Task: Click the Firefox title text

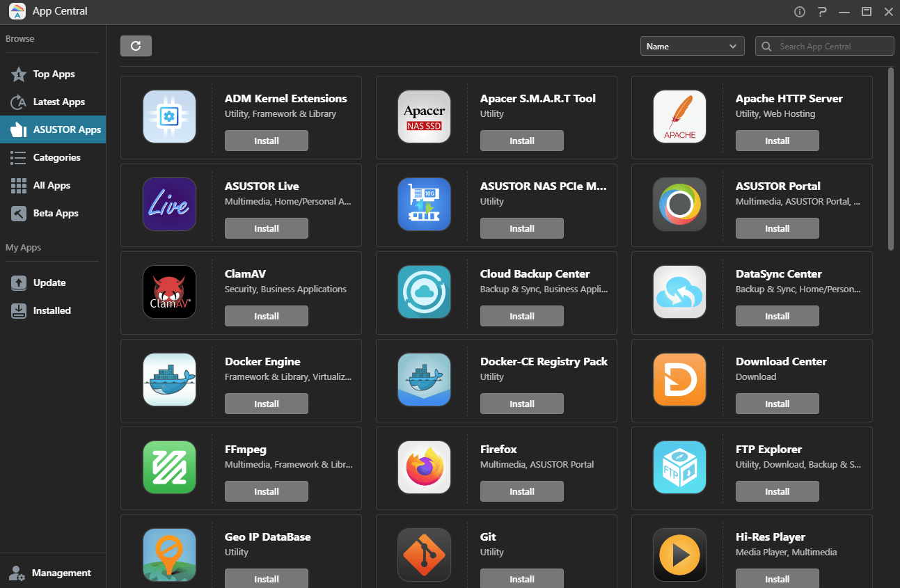Action: coord(498,450)
